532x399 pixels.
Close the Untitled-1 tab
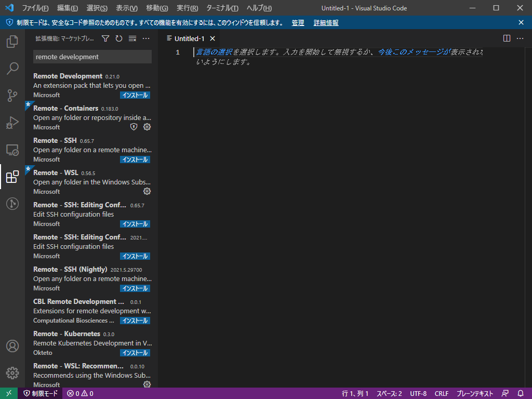click(212, 38)
